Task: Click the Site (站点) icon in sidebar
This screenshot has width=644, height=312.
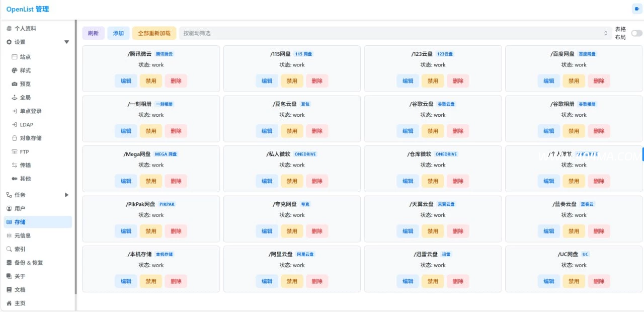Action: (x=15, y=57)
